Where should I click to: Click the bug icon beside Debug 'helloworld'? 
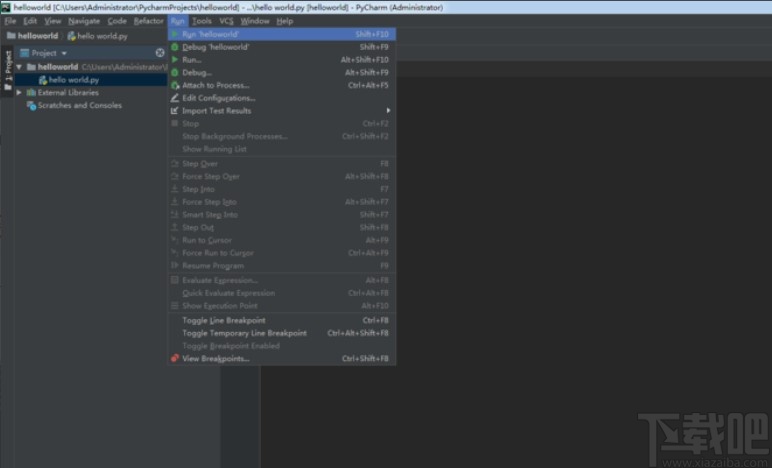(174, 47)
